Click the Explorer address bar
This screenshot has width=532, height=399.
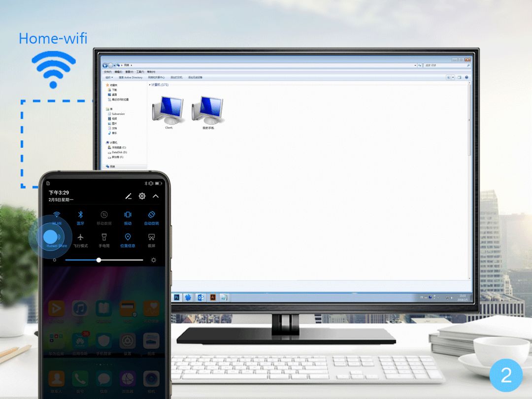click(266, 65)
